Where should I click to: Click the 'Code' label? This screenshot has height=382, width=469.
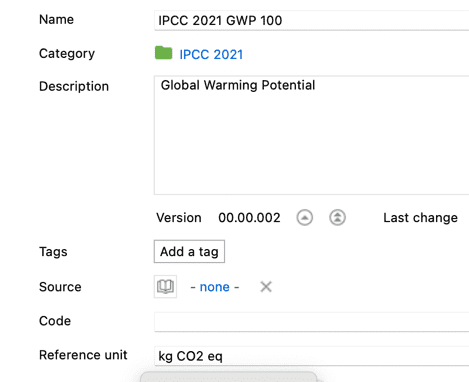[x=55, y=321]
